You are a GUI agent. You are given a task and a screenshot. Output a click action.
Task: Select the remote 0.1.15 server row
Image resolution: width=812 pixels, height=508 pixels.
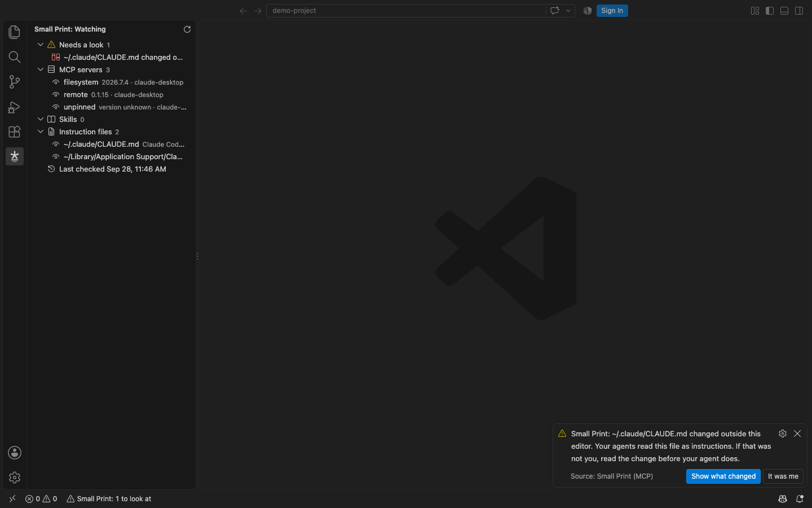[112, 94]
